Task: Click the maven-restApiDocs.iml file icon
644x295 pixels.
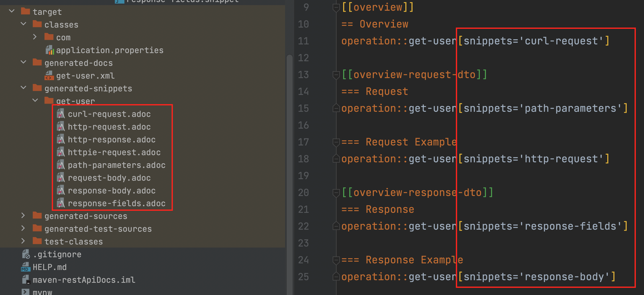Action: click(x=26, y=280)
